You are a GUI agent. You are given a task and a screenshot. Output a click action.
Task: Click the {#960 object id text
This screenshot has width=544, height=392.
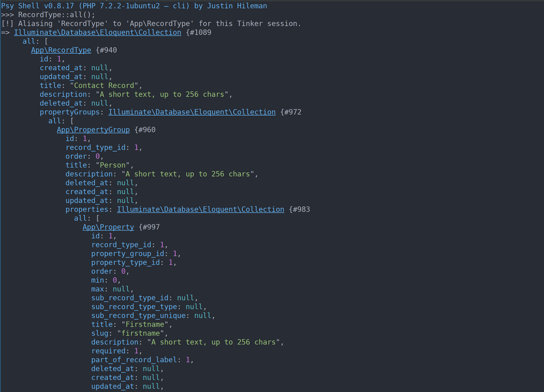click(x=145, y=129)
